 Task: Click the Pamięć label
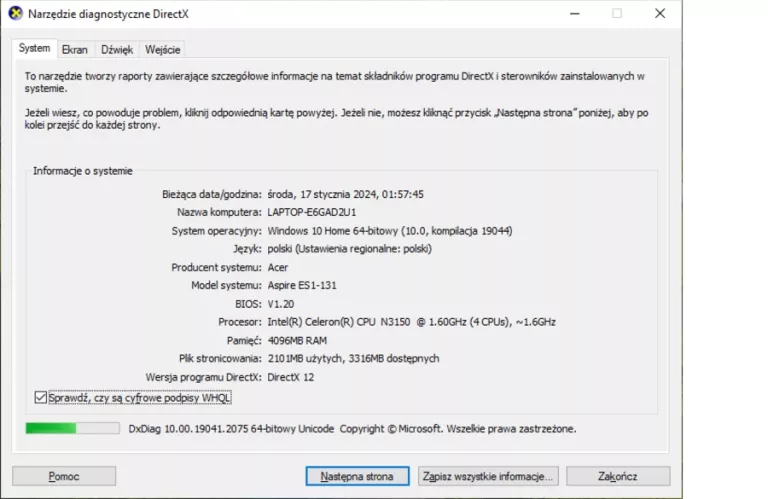coord(244,340)
